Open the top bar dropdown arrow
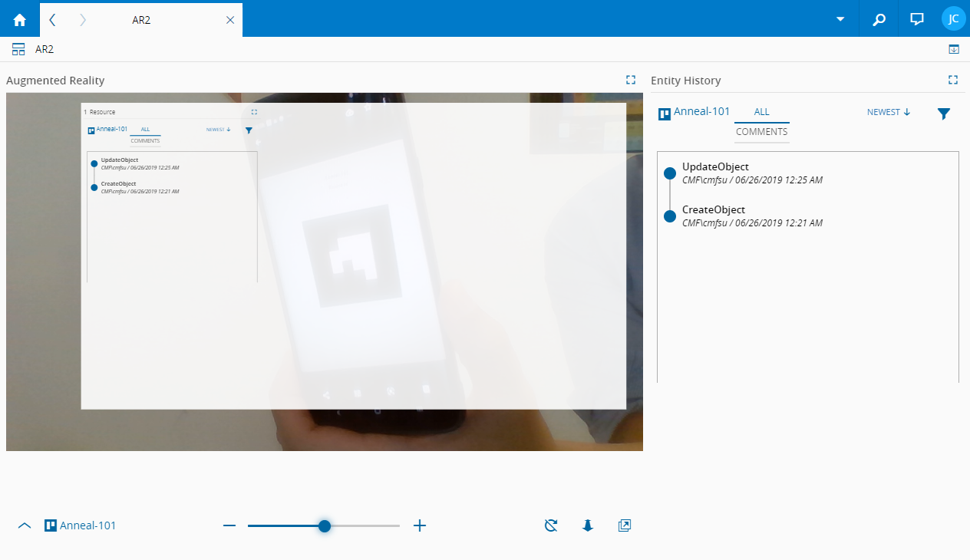Image resolution: width=970 pixels, height=560 pixels. [840, 19]
